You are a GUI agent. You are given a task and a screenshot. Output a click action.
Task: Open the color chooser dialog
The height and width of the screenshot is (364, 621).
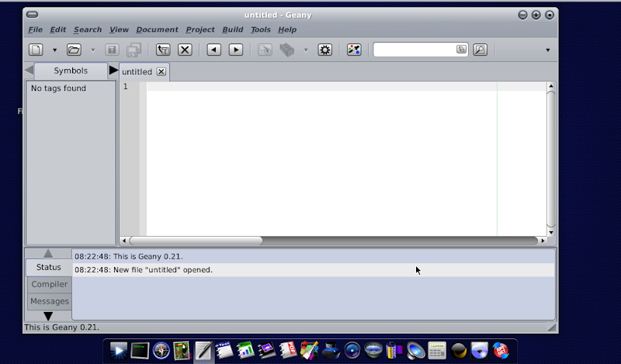click(x=354, y=50)
